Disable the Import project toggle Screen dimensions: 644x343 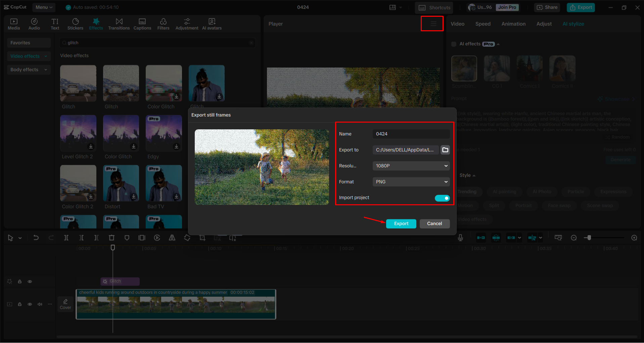pyautogui.click(x=442, y=198)
